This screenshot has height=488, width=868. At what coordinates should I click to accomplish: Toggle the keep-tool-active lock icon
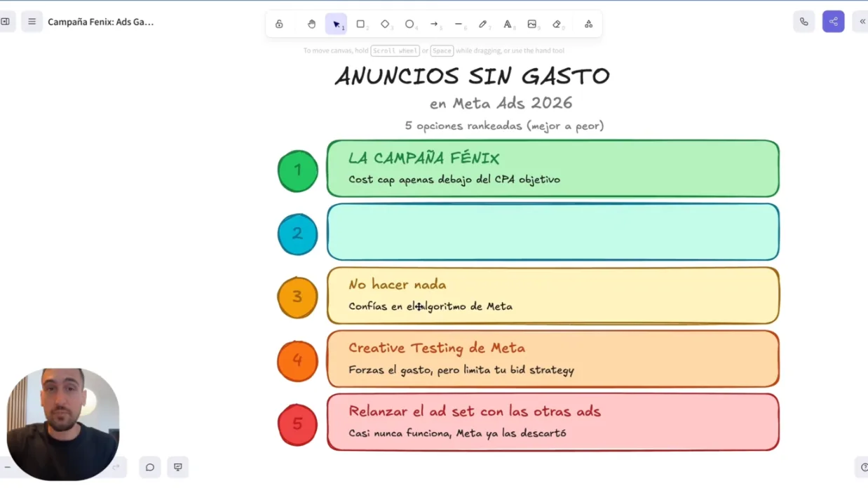point(279,25)
